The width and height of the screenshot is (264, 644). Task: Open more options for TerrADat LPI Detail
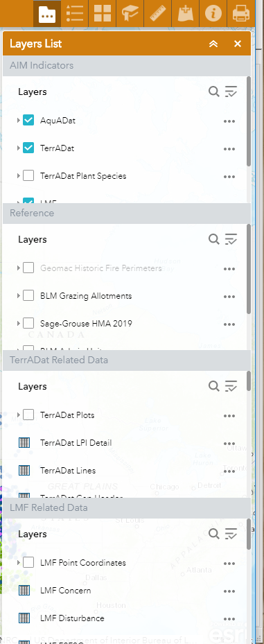point(229,444)
